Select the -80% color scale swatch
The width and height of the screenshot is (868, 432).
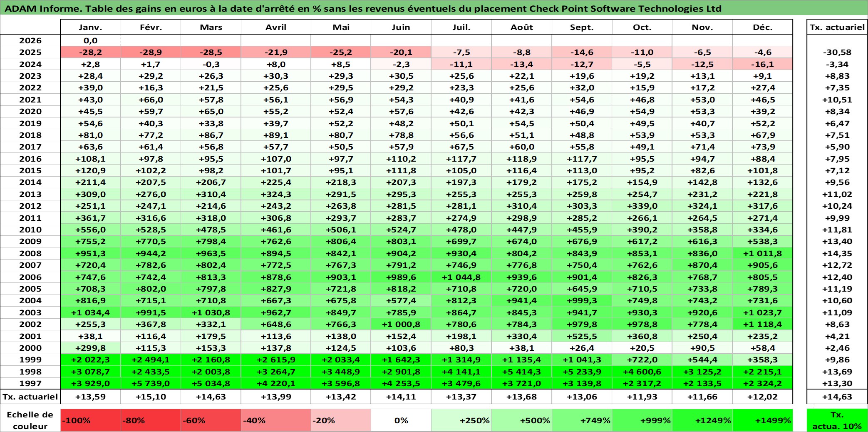tap(151, 420)
